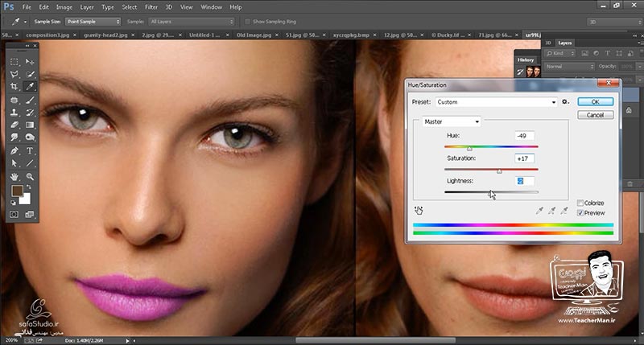Image resolution: width=644 pixels, height=345 pixels.
Task: Enable the Colorize checkbox
Action: click(580, 203)
